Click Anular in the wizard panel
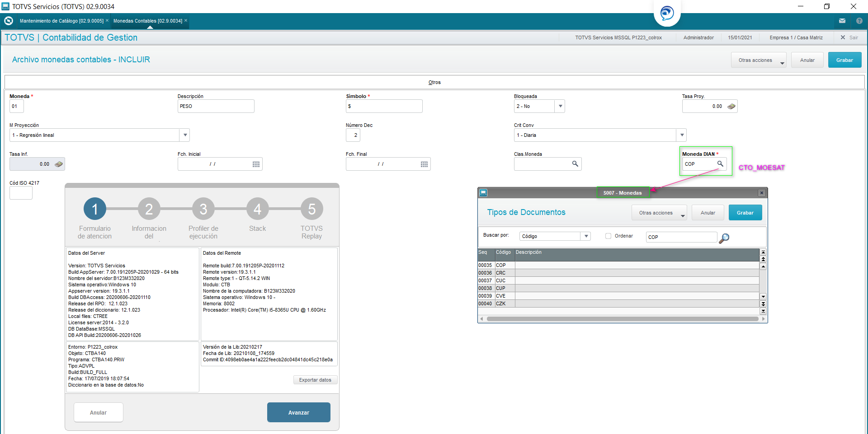868x434 pixels. click(x=98, y=412)
